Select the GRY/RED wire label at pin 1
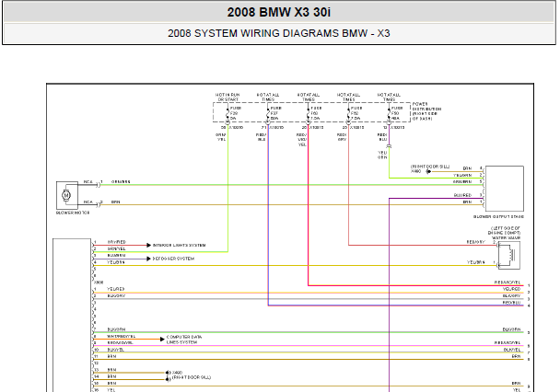 117,242
